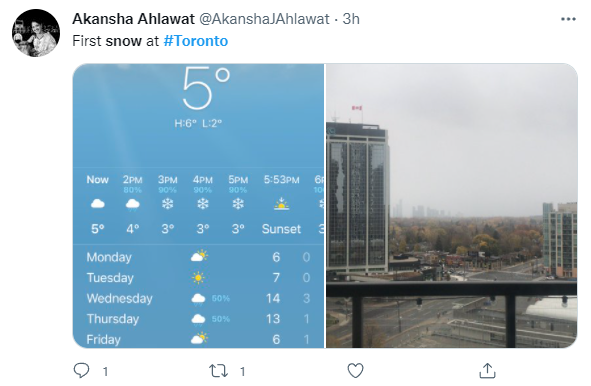Click the reply speech bubble icon
Screen dimensions: 591x386
click(x=81, y=371)
